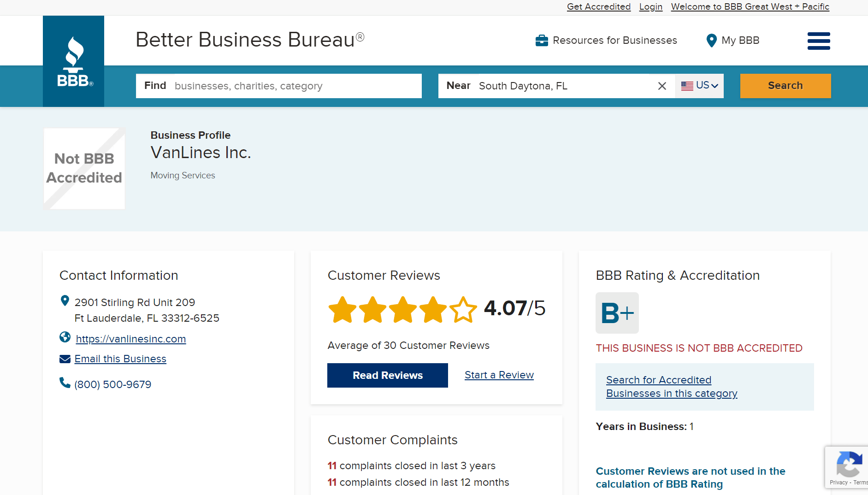The width and height of the screenshot is (868, 495).
Task: Click the VanLines Inc. business name
Action: 201,153
